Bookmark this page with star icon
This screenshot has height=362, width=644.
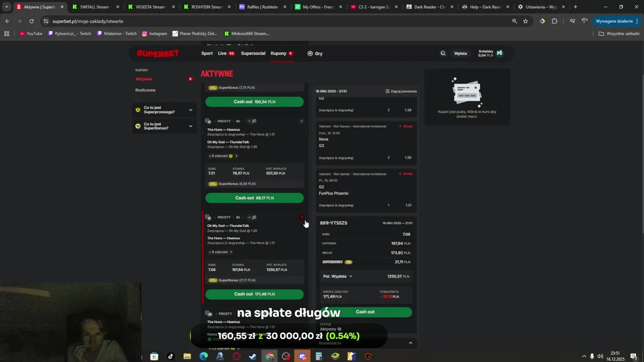pyautogui.click(x=525, y=21)
